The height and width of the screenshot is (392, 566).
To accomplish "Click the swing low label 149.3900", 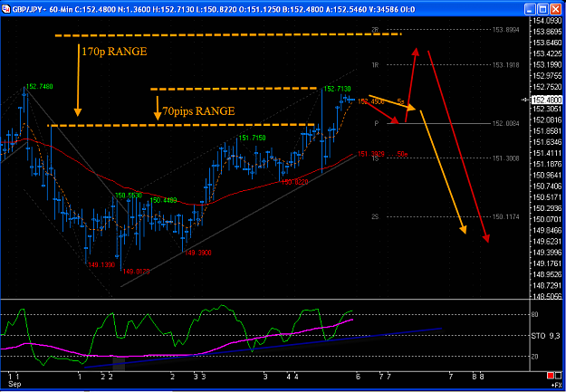I will coord(198,253).
